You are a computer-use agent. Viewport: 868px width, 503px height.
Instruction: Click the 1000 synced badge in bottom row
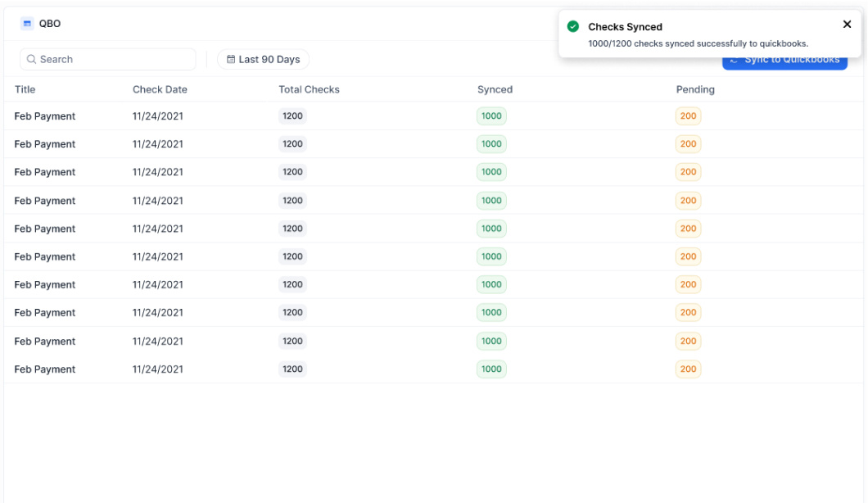click(x=491, y=369)
